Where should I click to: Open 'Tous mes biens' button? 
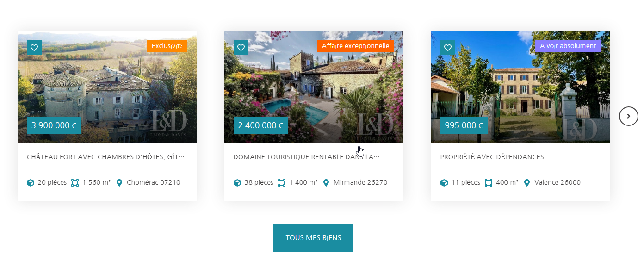coord(313,238)
